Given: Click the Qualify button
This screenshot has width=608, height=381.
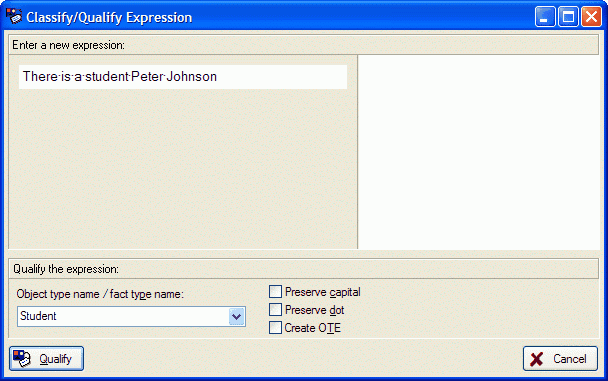Looking at the screenshot, I should [x=47, y=359].
